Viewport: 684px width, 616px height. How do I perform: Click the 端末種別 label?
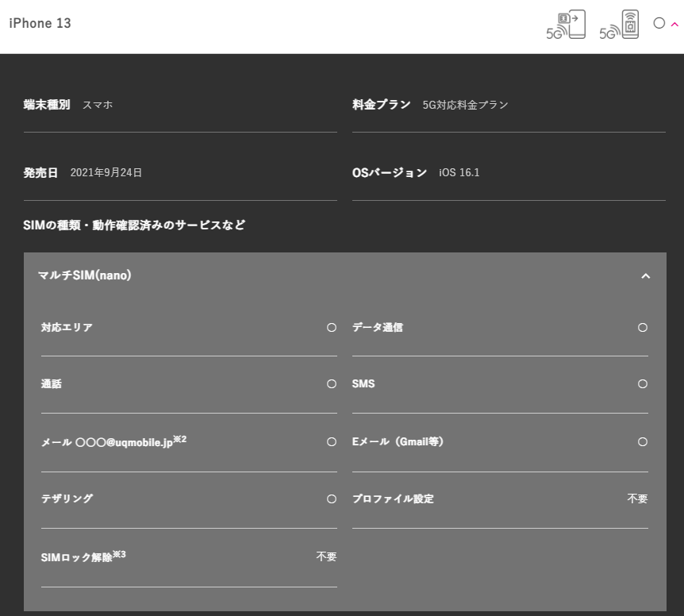(47, 105)
